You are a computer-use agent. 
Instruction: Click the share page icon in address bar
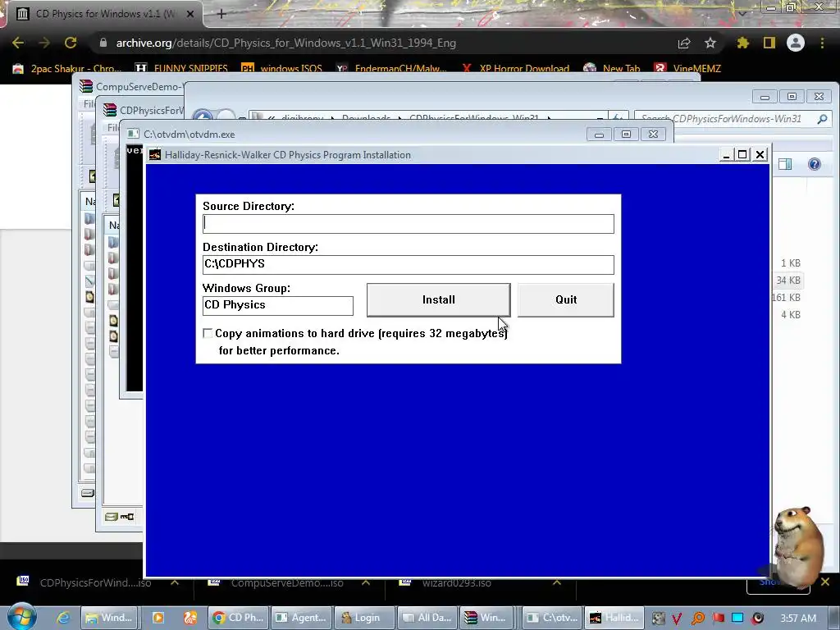[x=683, y=43]
